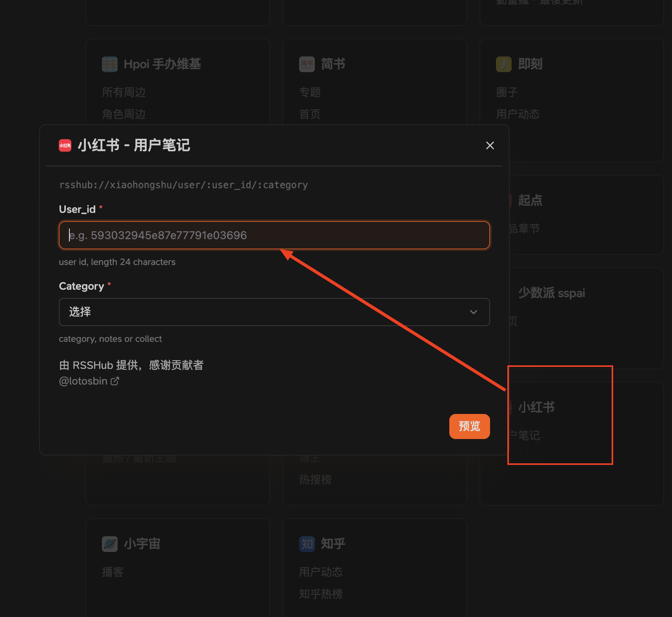This screenshot has width=672, height=617.
Task: Click the 小宇宙 icon
Action: pos(110,544)
